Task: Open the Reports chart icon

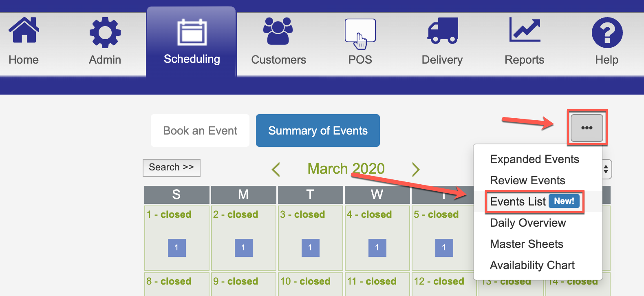Action: [x=525, y=29]
